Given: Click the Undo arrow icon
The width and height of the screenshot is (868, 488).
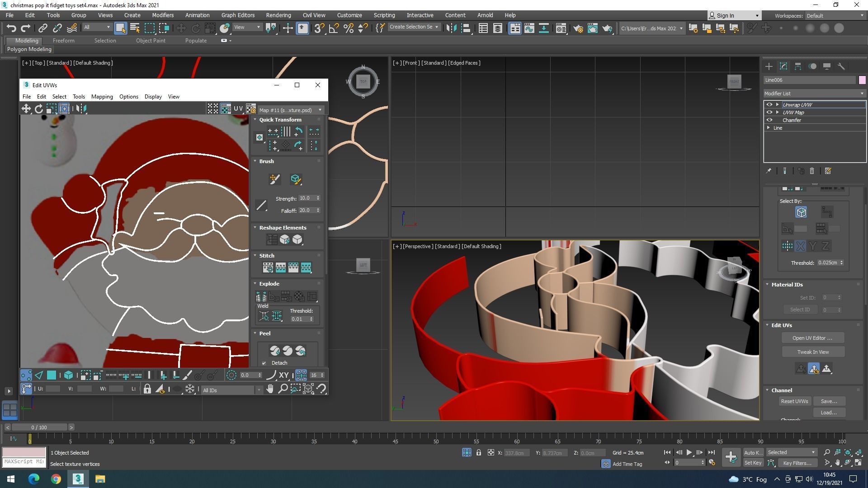Looking at the screenshot, I should click(x=11, y=28).
